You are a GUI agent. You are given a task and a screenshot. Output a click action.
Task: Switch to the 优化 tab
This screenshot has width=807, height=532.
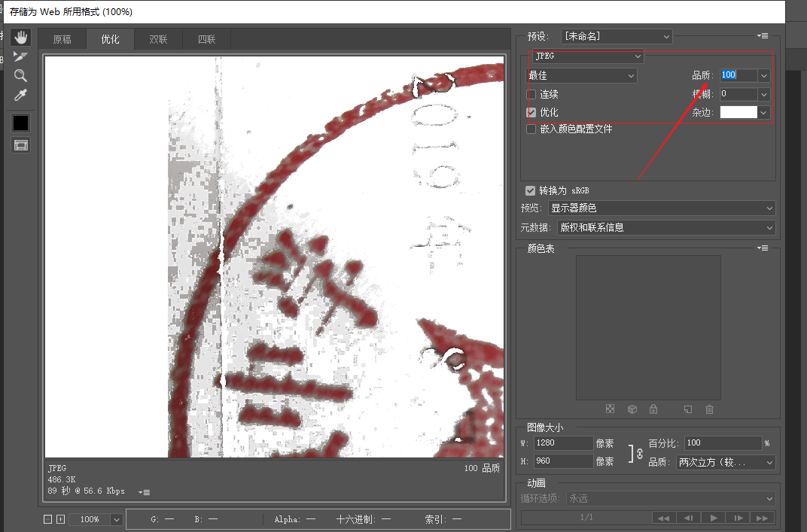pyautogui.click(x=110, y=40)
